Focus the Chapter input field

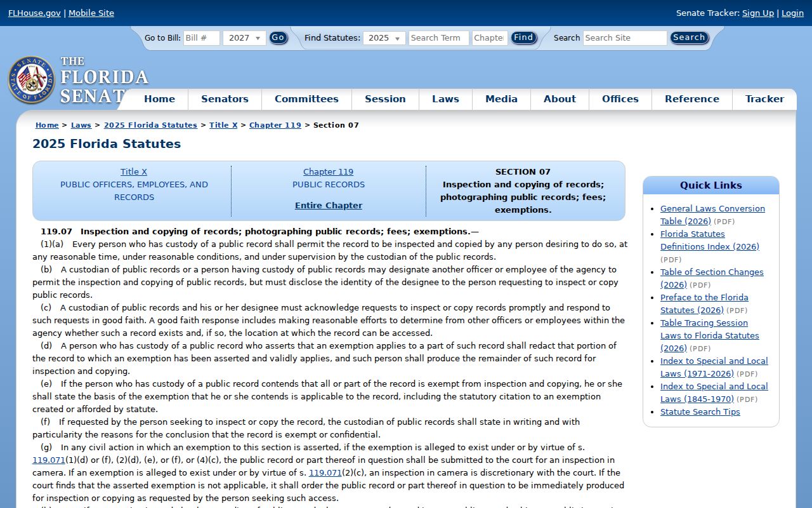coord(490,38)
